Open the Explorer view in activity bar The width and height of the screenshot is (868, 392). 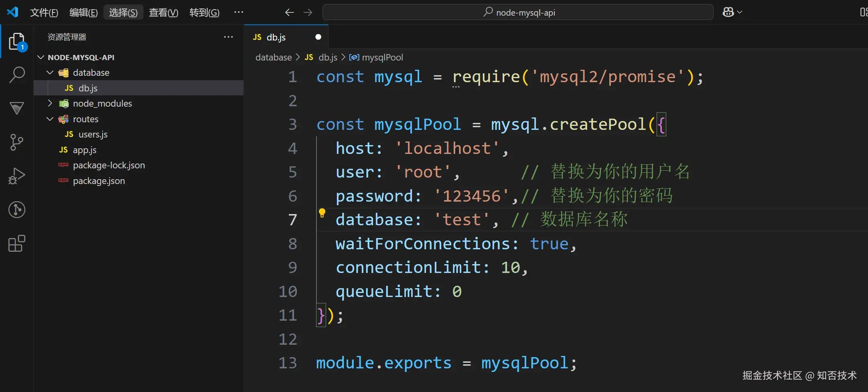(x=17, y=42)
